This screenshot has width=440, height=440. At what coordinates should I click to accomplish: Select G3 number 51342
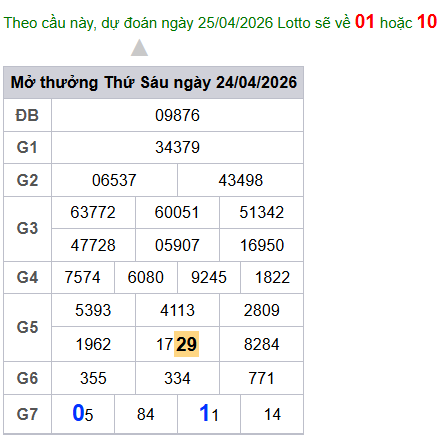coord(262,213)
